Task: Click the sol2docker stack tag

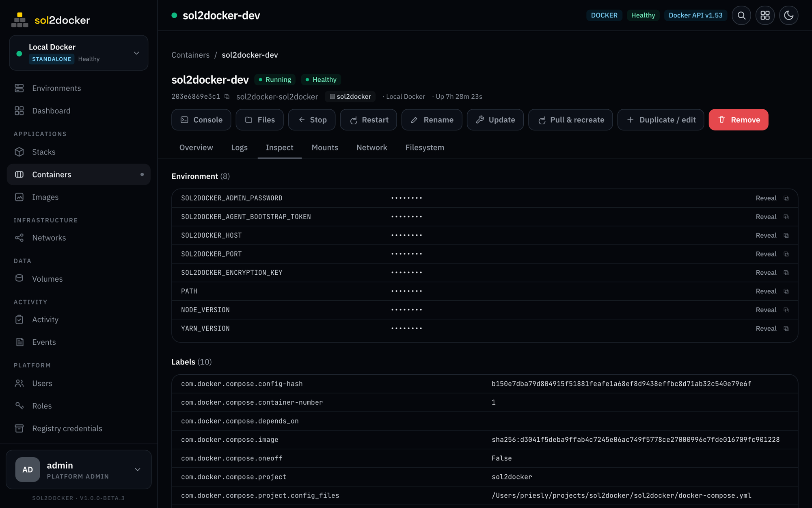Action: click(x=350, y=97)
